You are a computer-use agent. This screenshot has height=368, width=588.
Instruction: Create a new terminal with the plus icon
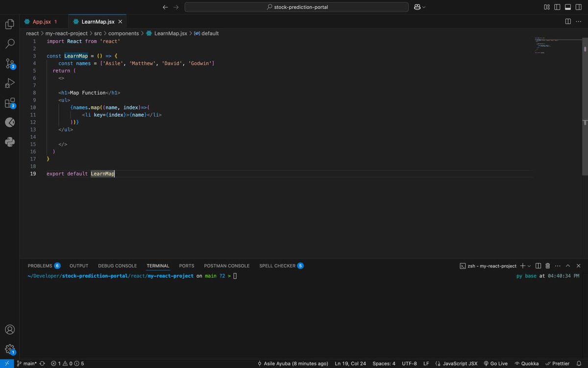coord(522,266)
